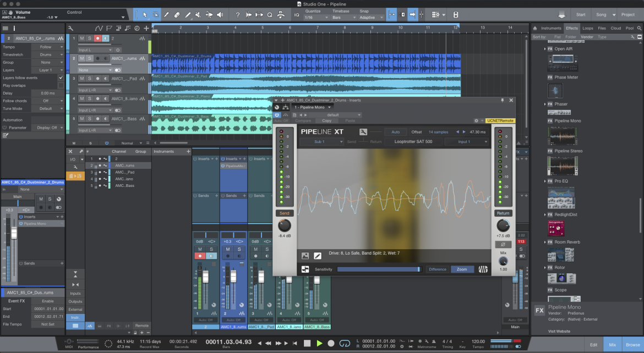Add a new track with plus icon
The image size is (644, 353).
coord(146,29)
